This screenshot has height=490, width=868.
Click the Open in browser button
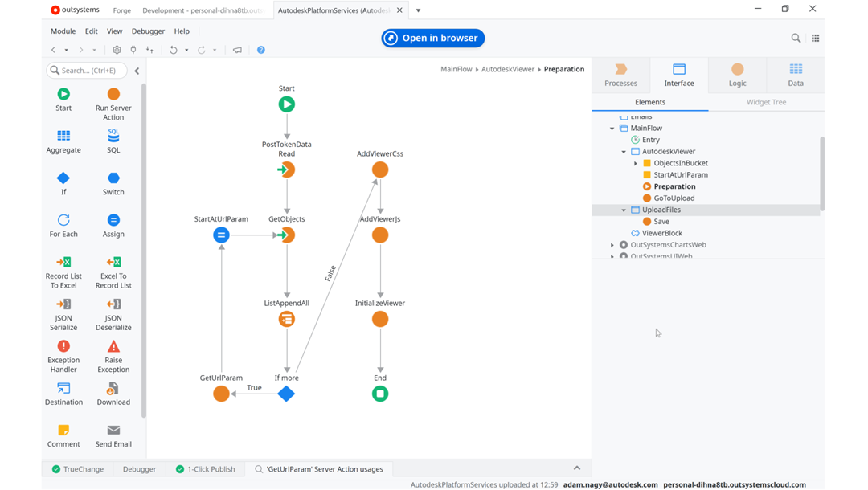(x=432, y=38)
